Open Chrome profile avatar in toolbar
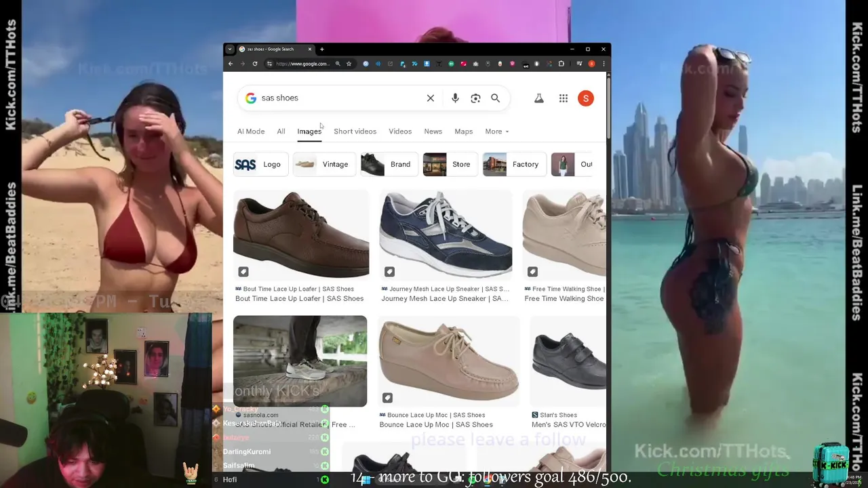This screenshot has height=488, width=868. [591, 64]
